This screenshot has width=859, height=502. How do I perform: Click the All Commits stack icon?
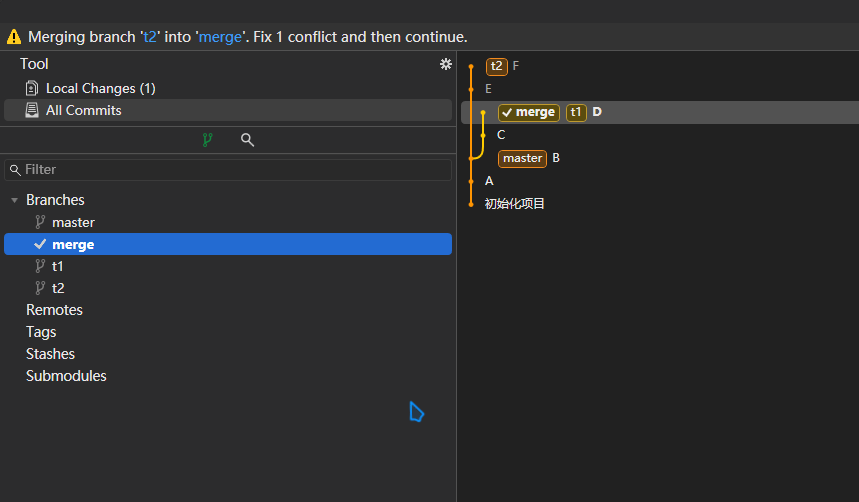(32, 110)
